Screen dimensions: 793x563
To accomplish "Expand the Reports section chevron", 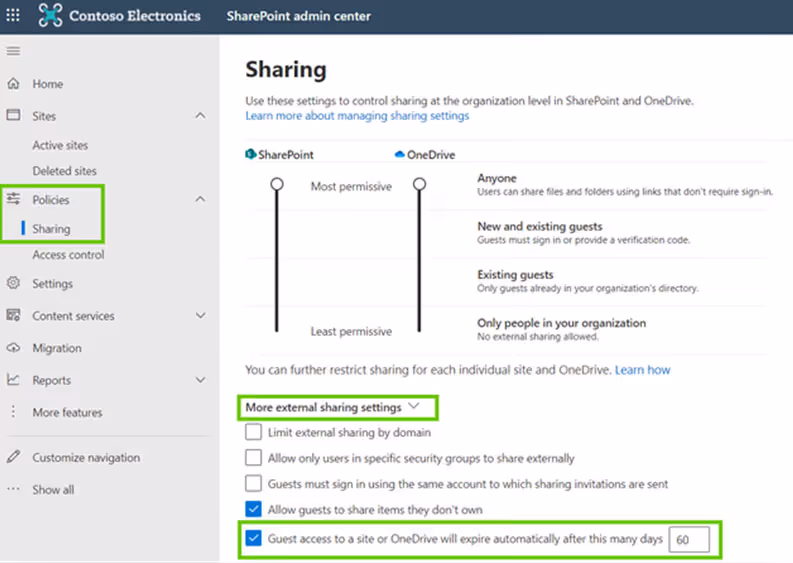I will (200, 379).
